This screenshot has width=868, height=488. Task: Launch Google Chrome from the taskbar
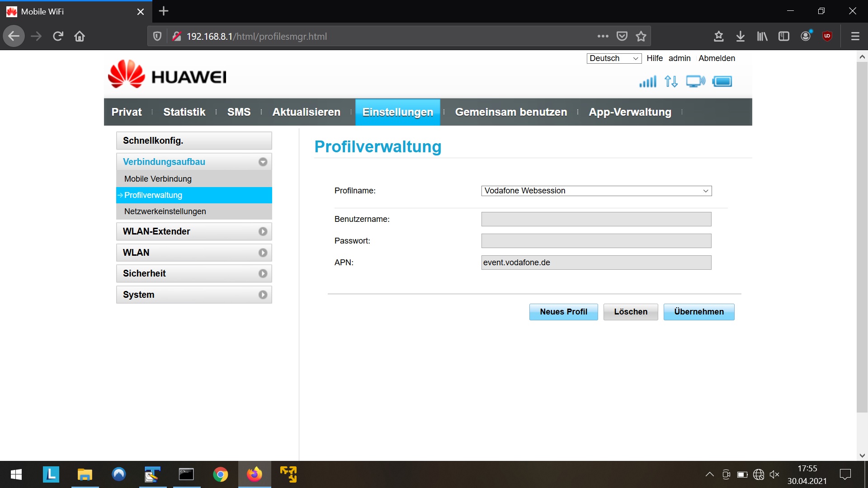coord(220,474)
